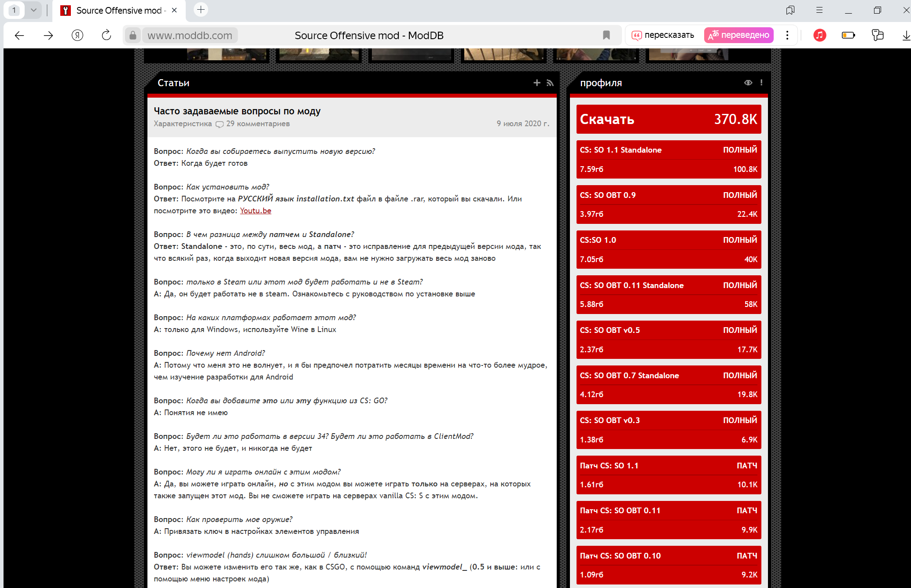This screenshot has height=588, width=911.
Task: Open the CS: SO OBT 0.9 download
Action: tap(669, 205)
